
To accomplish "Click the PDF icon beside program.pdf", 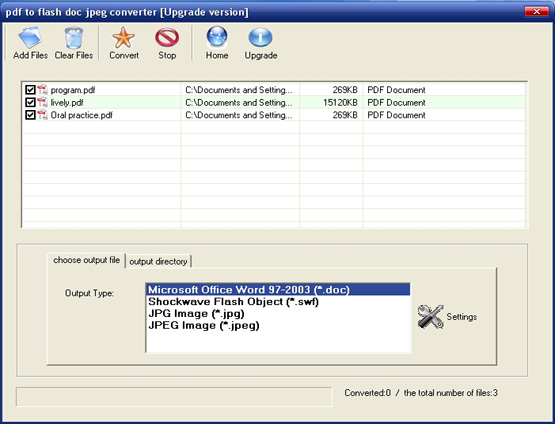I will tap(42, 90).
